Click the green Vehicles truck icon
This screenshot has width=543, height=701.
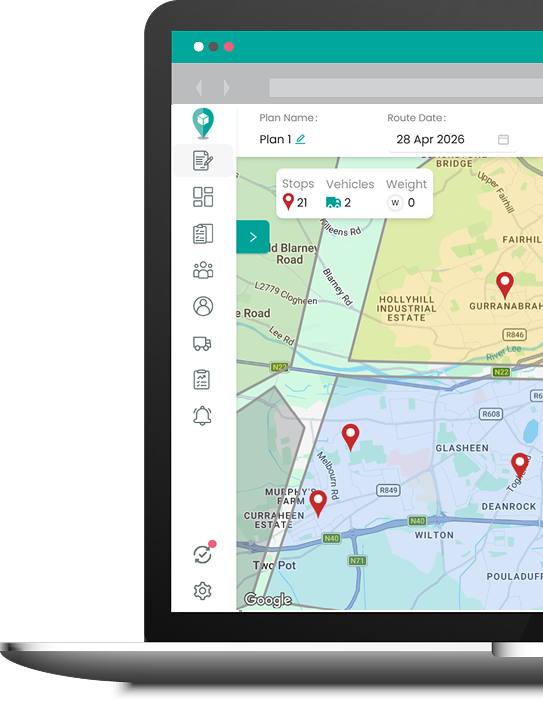[x=333, y=203]
